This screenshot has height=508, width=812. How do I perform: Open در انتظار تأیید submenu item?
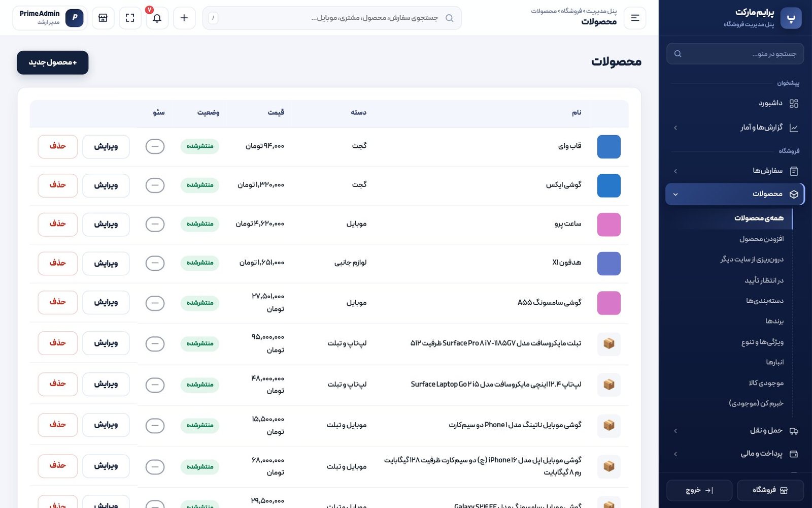pyautogui.click(x=764, y=280)
